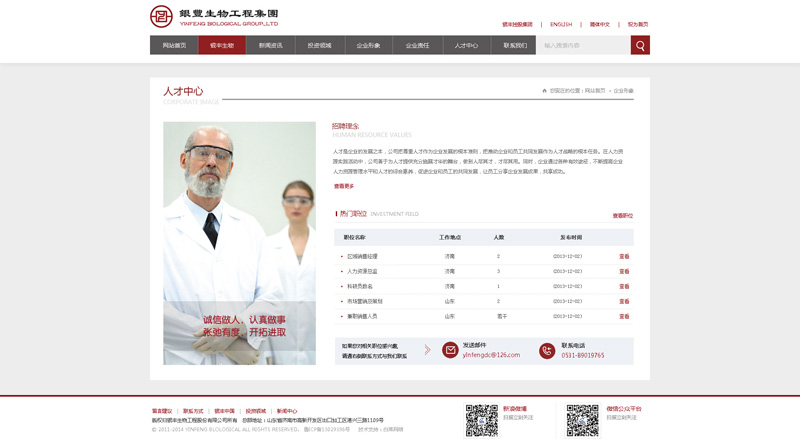Screen dimensions: 800x445
Task: Click the red phone contact icon
Action: coord(547,351)
